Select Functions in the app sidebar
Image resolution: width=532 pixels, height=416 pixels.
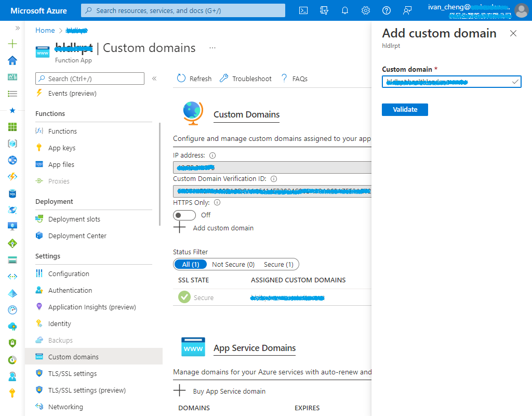pyautogui.click(x=62, y=131)
